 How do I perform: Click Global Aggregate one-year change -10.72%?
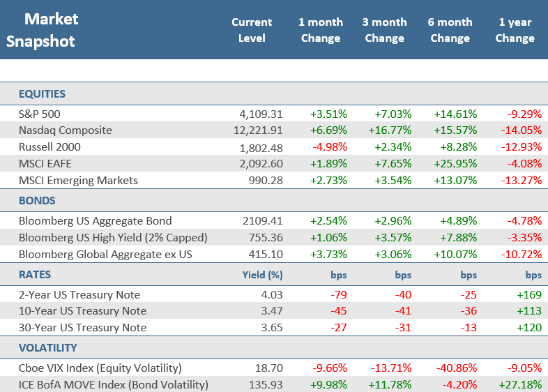coord(522,254)
